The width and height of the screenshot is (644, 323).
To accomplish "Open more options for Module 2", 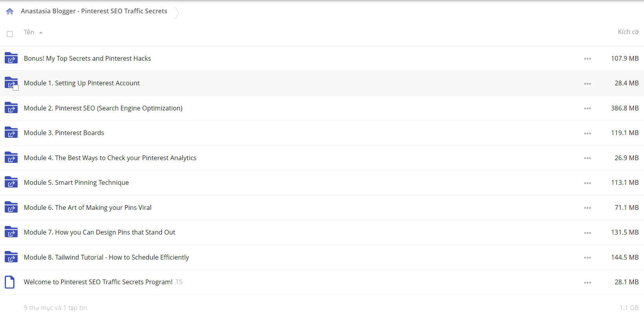I will pos(587,108).
